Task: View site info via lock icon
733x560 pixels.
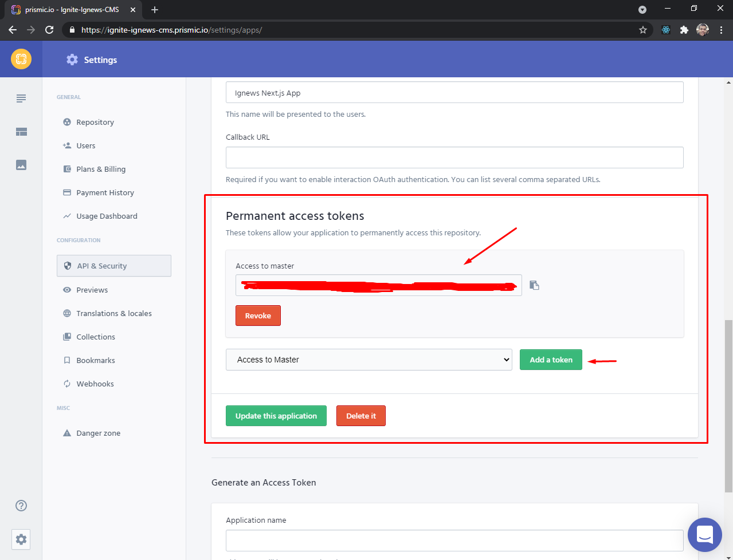Action: point(72,30)
